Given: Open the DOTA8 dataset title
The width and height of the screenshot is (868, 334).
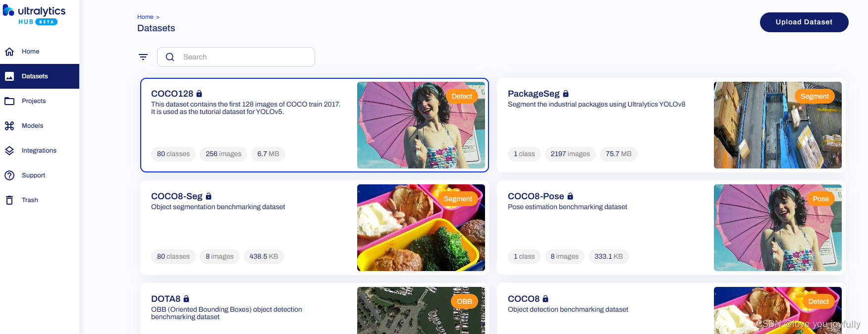Looking at the screenshot, I should 166,299.
